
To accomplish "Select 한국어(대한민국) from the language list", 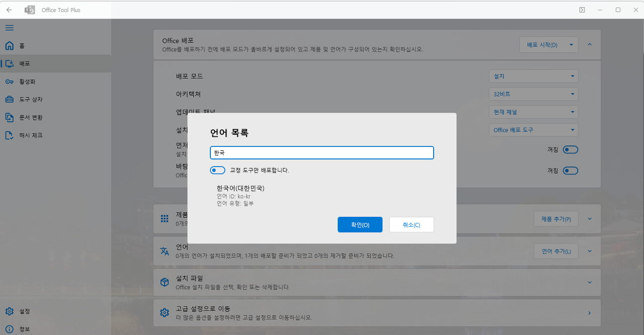I will pyautogui.click(x=322, y=196).
